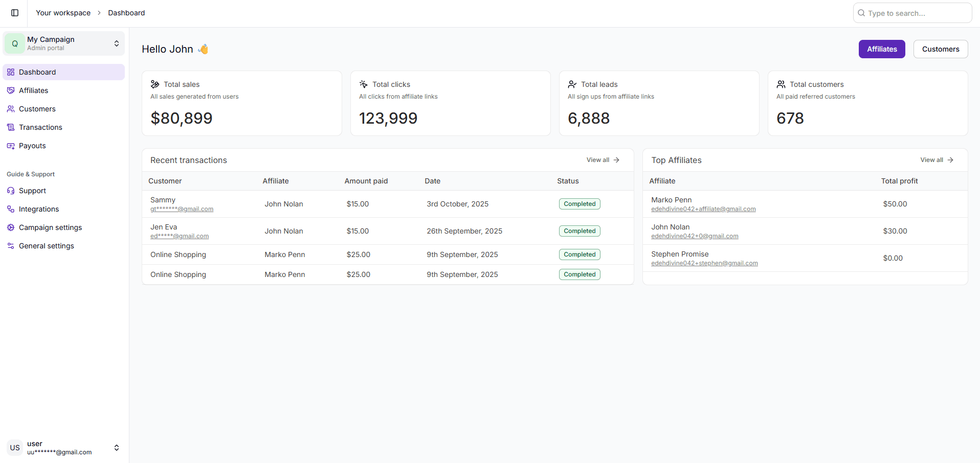Click the Customers people icon in sidebar

pyautogui.click(x=11, y=109)
